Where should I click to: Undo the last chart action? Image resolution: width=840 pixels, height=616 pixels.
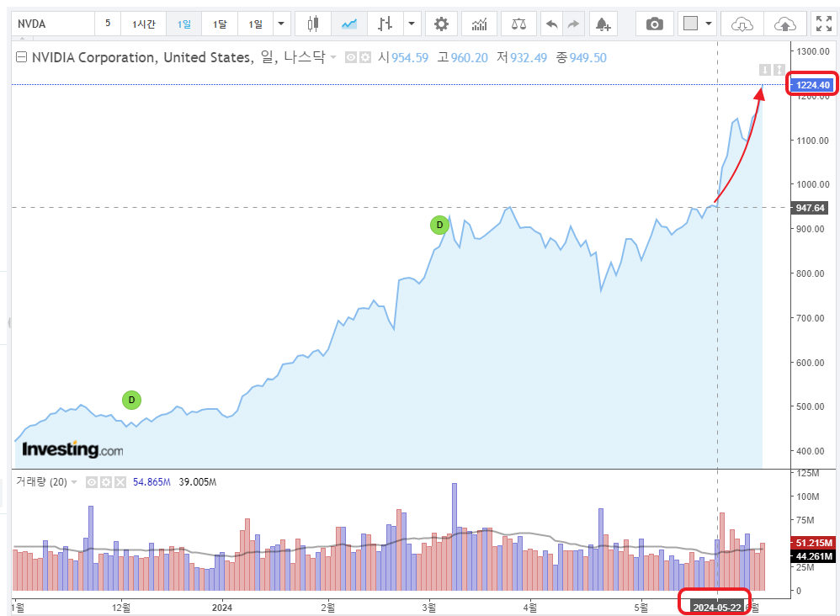[x=552, y=24]
